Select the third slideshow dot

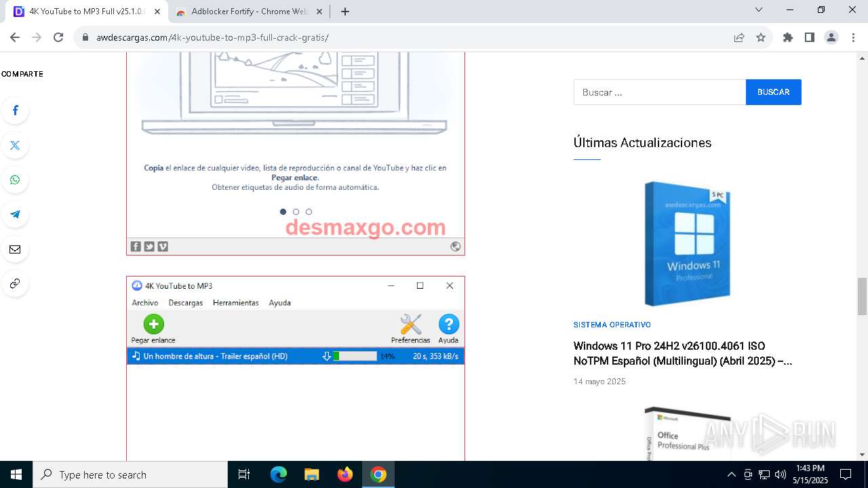point(309,211)
